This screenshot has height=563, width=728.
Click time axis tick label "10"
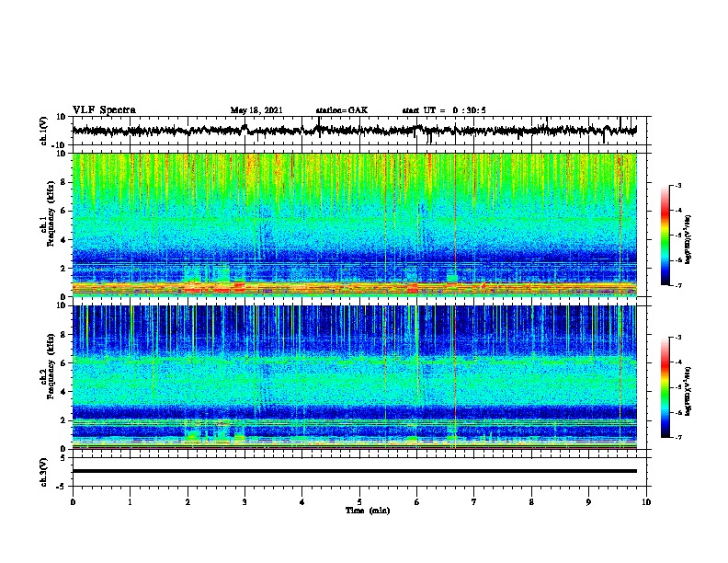[x=646, y=502]
